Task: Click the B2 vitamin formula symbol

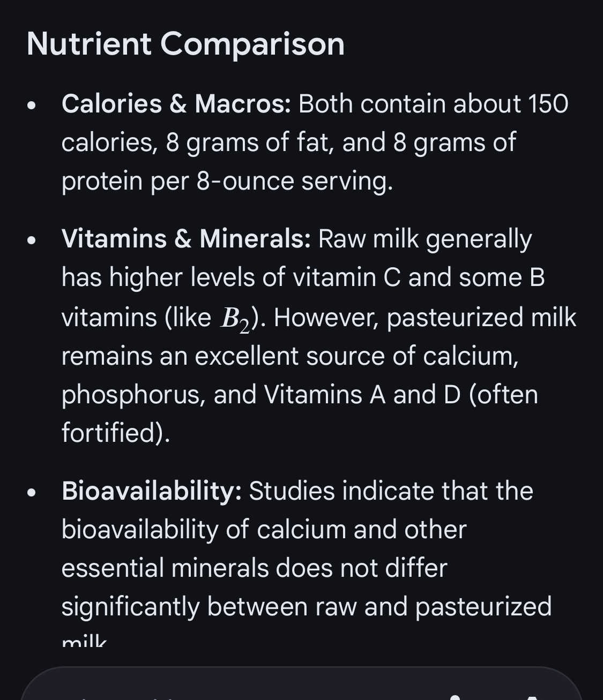Action: pos(235,318)
